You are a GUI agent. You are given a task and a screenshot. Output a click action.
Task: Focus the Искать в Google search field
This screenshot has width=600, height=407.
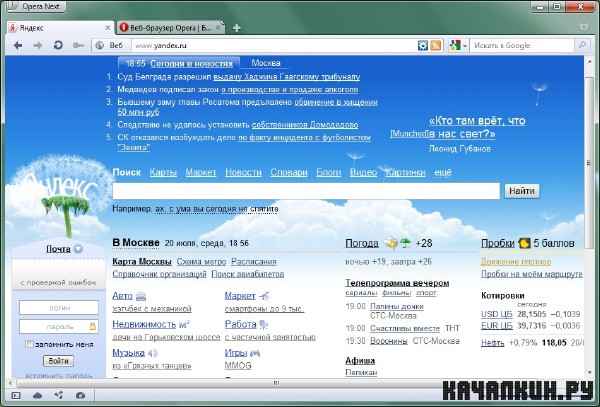point(523,46)
